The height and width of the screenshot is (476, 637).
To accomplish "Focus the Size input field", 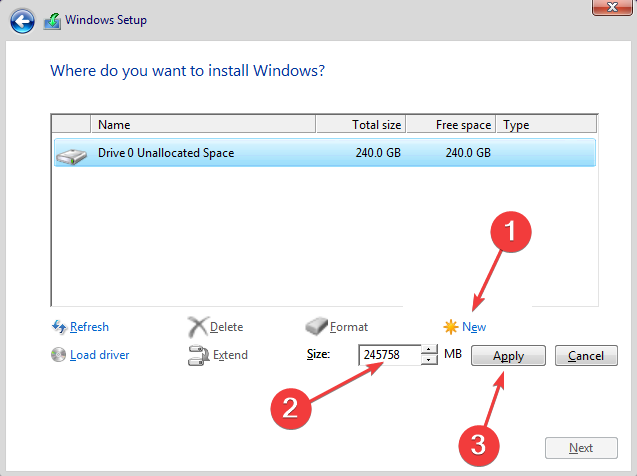I will click(x=390, y=355).
